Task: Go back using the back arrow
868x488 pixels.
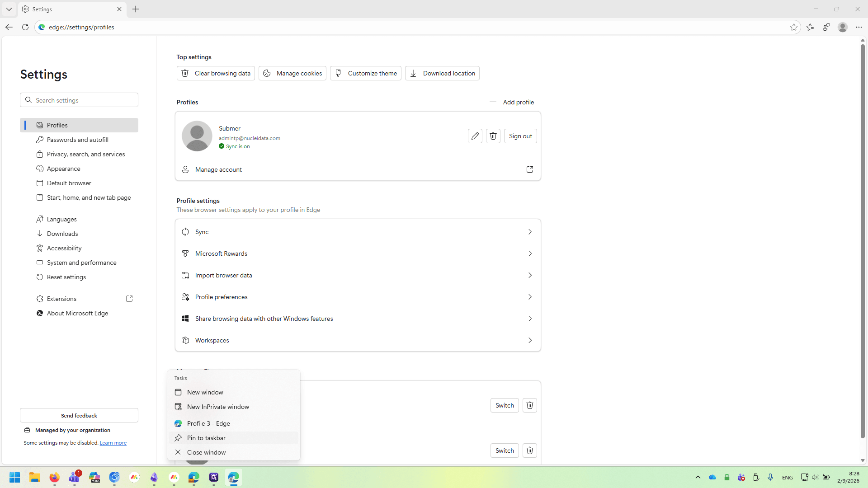Action: [x=9, y=27]
